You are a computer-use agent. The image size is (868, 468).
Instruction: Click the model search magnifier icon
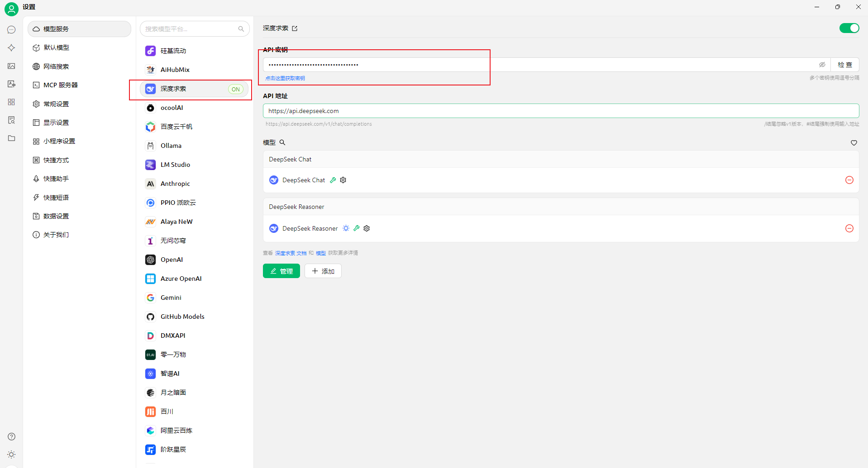pyautogui.click(x=282, y=142)
